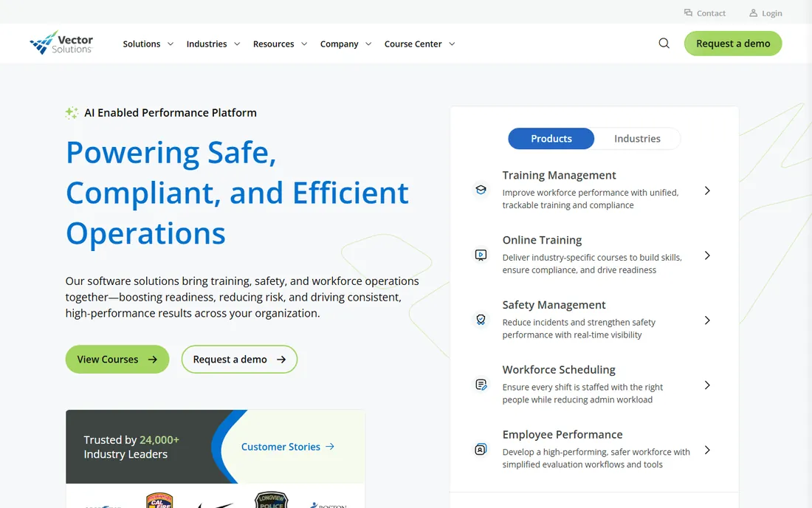Click the Online Training play screen icon
The image size is (812, 508).
(481, 255)
